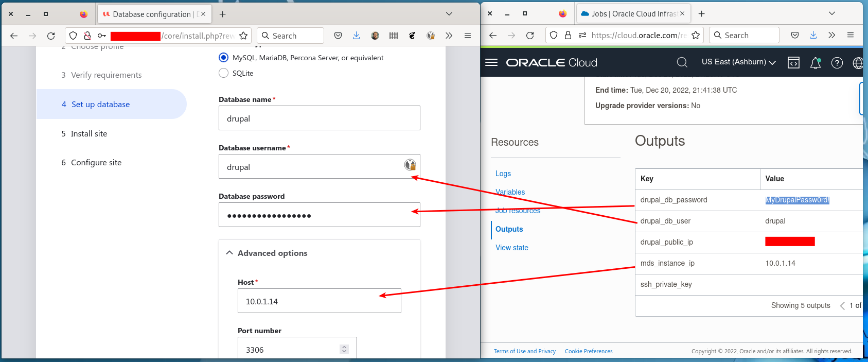Launch Oracle Cloud Shell developer tools icon
Screen dimensions: 868x362
[x=794, y=63]
